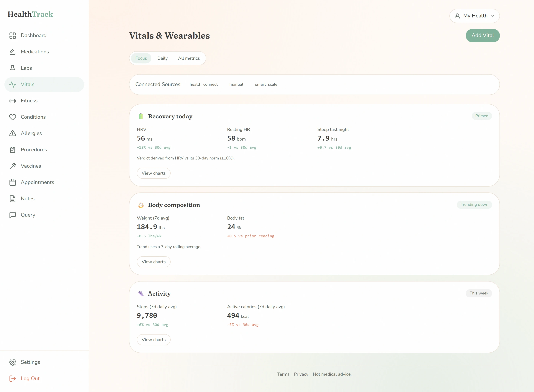Click the shoe icon beside Activity

coord(141,294)
